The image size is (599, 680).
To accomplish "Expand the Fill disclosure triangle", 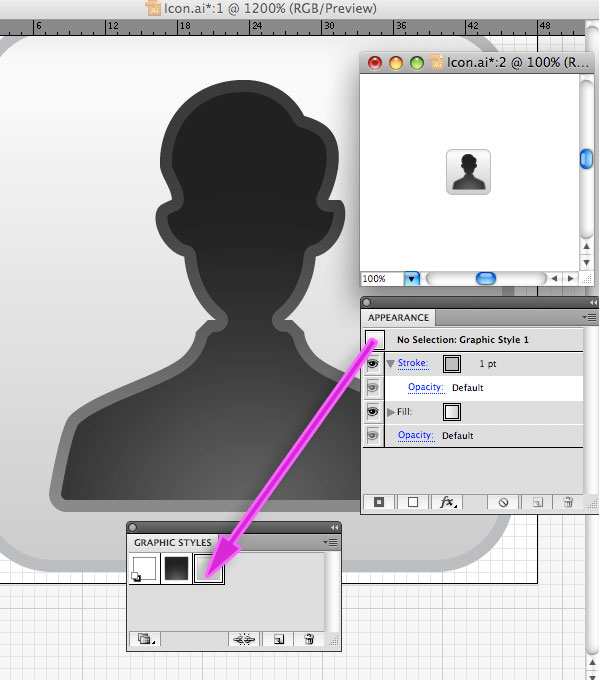I will (x=390, y=412).
